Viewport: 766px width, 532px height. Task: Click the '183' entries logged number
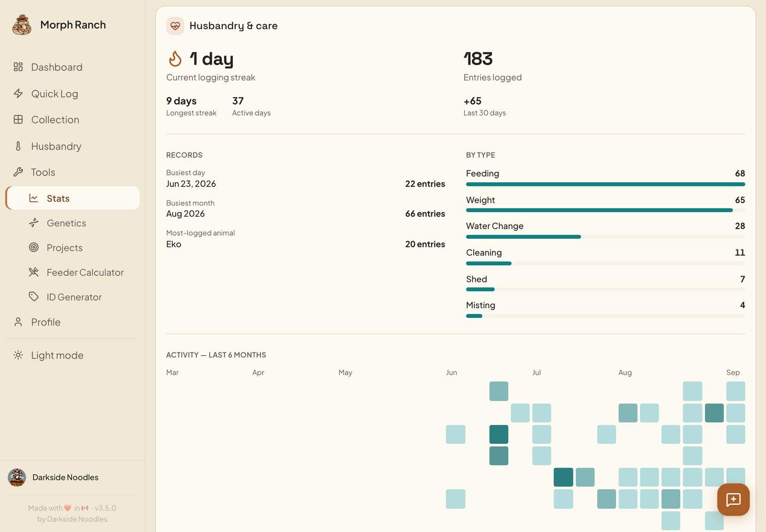pos(478,59)
